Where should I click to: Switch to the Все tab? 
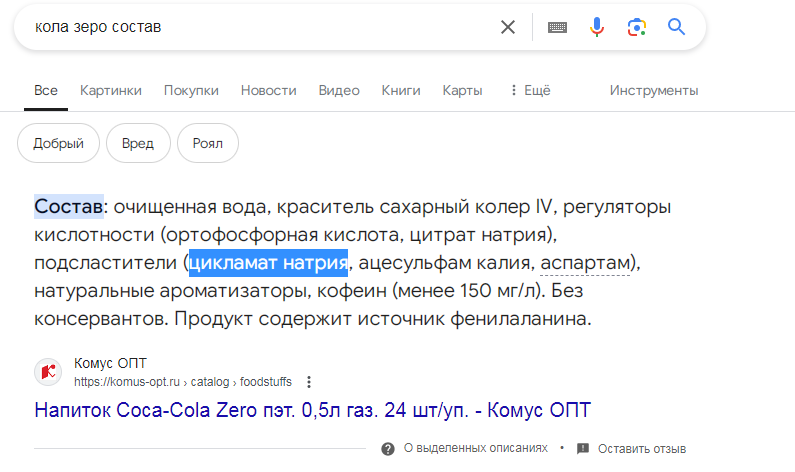[x=46, y=90]
